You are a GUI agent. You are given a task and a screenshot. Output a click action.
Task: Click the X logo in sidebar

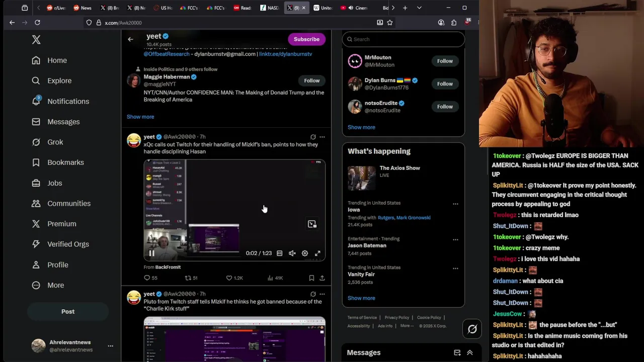point(36,40)
